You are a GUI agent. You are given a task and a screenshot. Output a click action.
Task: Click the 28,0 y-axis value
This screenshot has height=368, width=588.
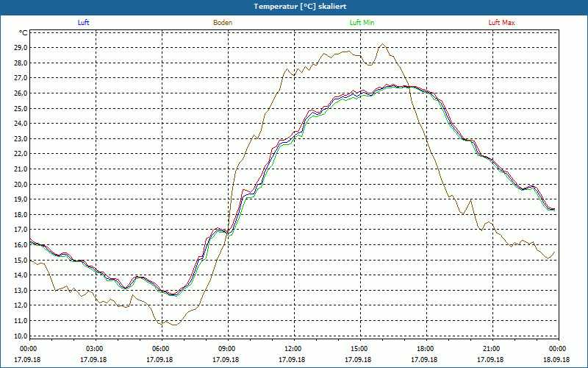click(x=21, y=63)
